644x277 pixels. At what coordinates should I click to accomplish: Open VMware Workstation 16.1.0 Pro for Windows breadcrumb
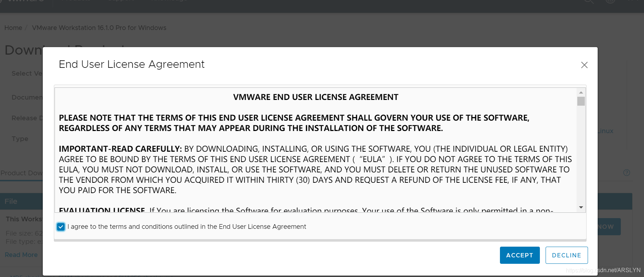click(x=99, y=28)
